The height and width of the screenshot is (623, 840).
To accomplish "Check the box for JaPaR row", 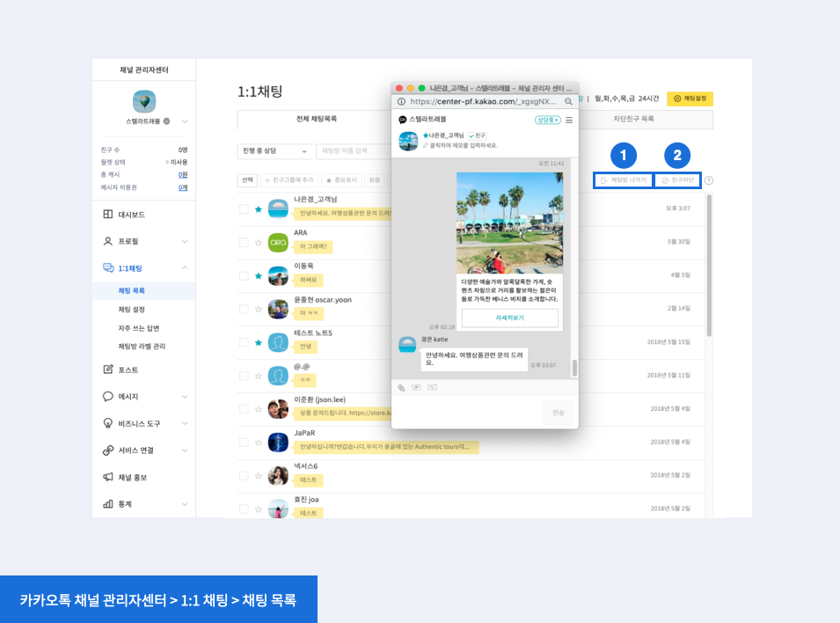I will (x=244, y=443).
